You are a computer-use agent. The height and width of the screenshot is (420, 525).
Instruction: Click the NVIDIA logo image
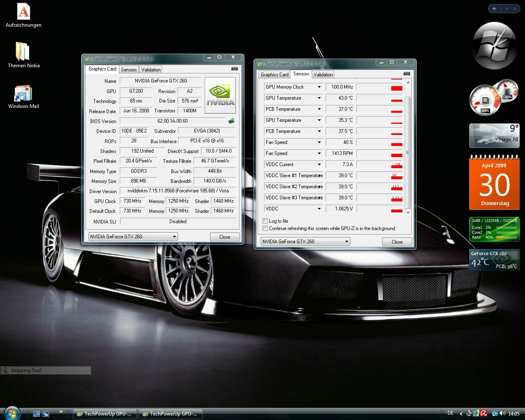220,95
